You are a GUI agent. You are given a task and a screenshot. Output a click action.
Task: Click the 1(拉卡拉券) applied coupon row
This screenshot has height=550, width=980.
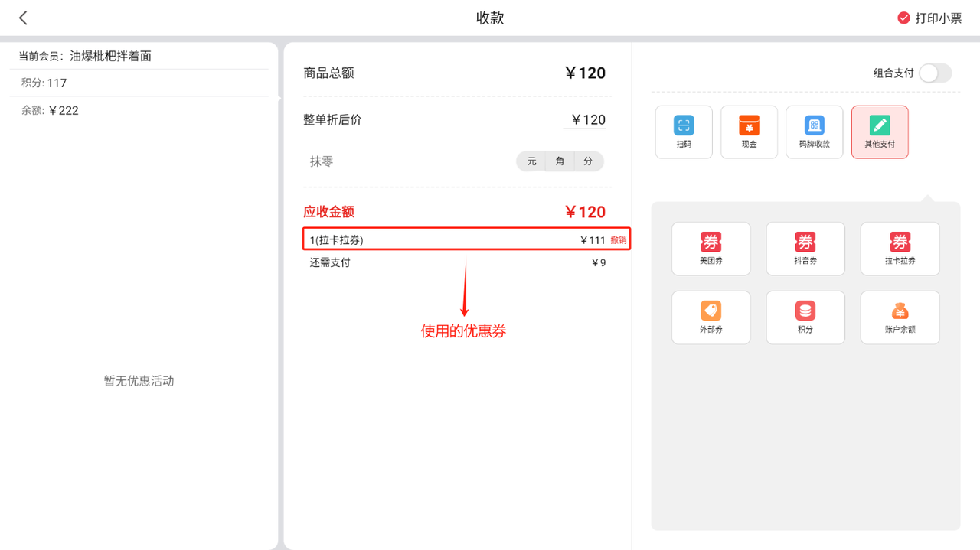444,240
